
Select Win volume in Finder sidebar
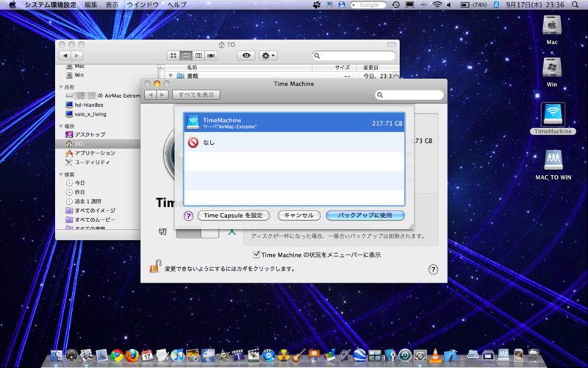coord(79,75)
